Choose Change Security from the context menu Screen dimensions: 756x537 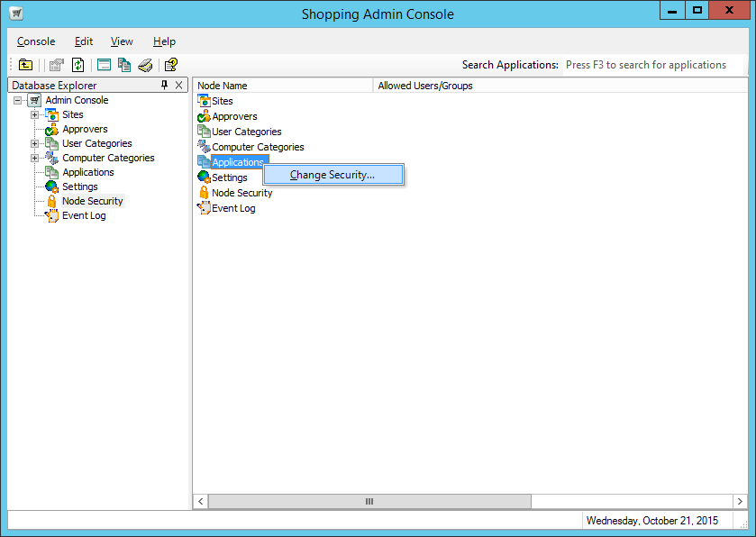click(332, 175)
